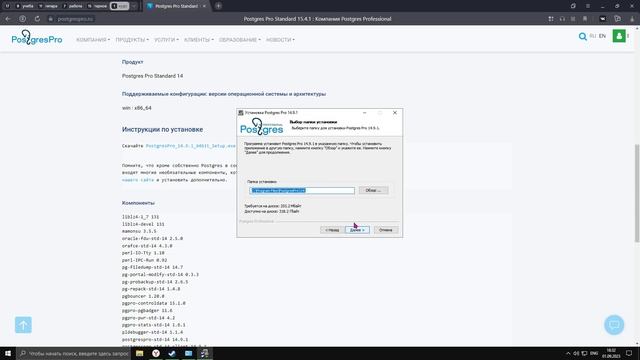Image resolution: width=640 pixels, height=360 pixels.
Task: Open File Explorer from the taskbar
Action: click(140, 353)
